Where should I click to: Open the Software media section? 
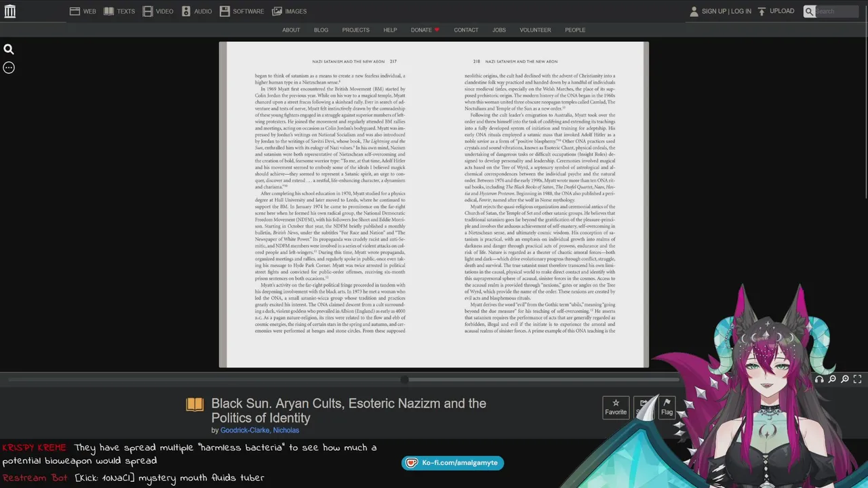[x=241, y=12]
